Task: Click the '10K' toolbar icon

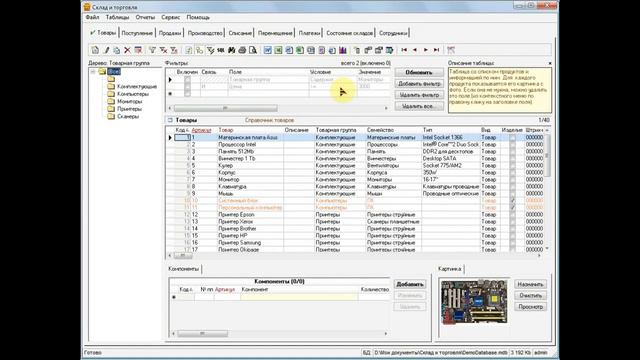Action: click(221, 50)
